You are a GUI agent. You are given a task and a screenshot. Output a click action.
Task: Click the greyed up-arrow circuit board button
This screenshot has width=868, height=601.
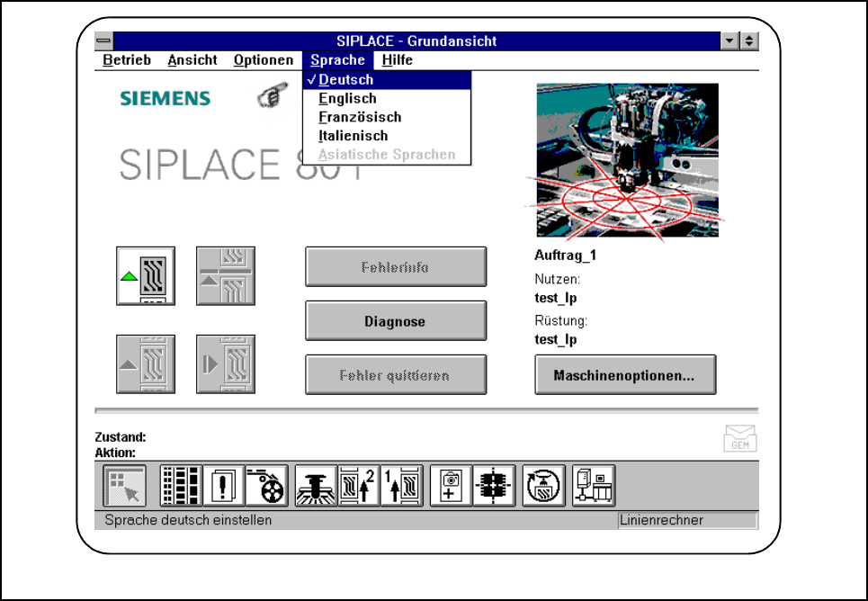146,363
